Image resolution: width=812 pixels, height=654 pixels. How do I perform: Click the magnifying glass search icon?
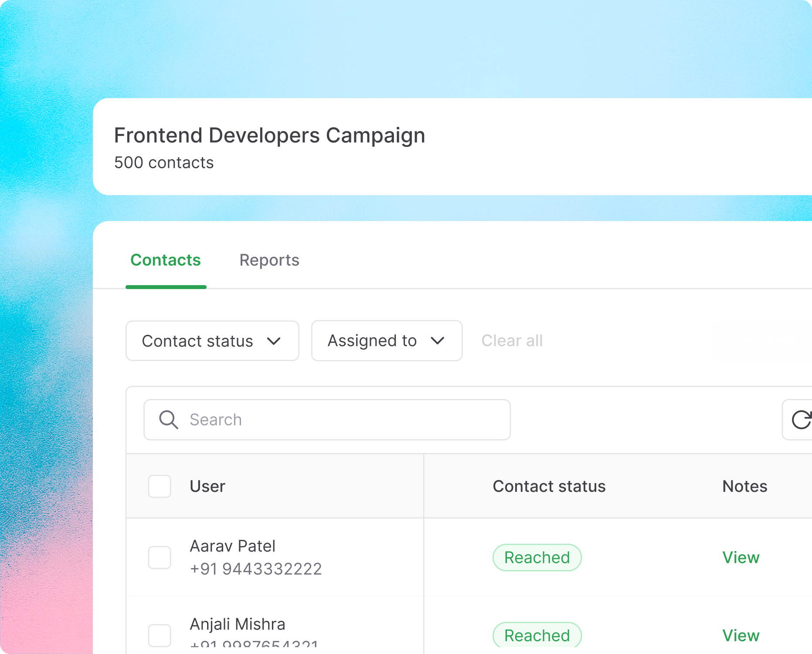pyautogui.click(x=168, y=420)
